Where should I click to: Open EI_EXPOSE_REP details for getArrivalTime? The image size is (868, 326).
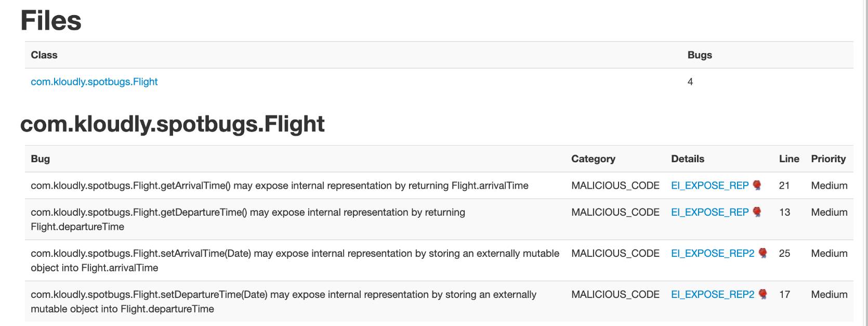(709, 186)
